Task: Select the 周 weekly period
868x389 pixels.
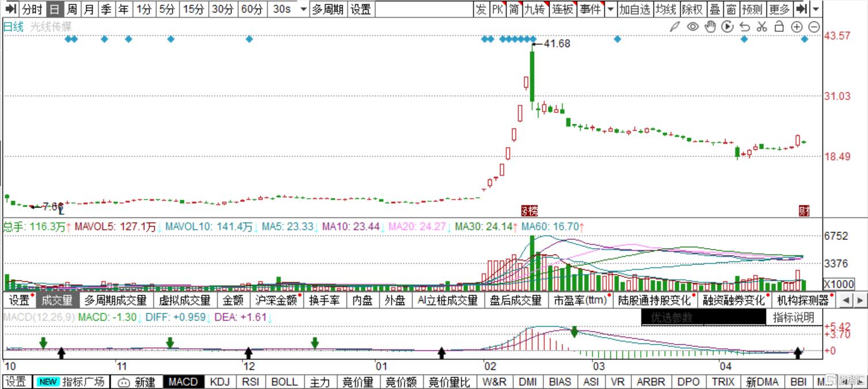Action: [x=71, y=9]
